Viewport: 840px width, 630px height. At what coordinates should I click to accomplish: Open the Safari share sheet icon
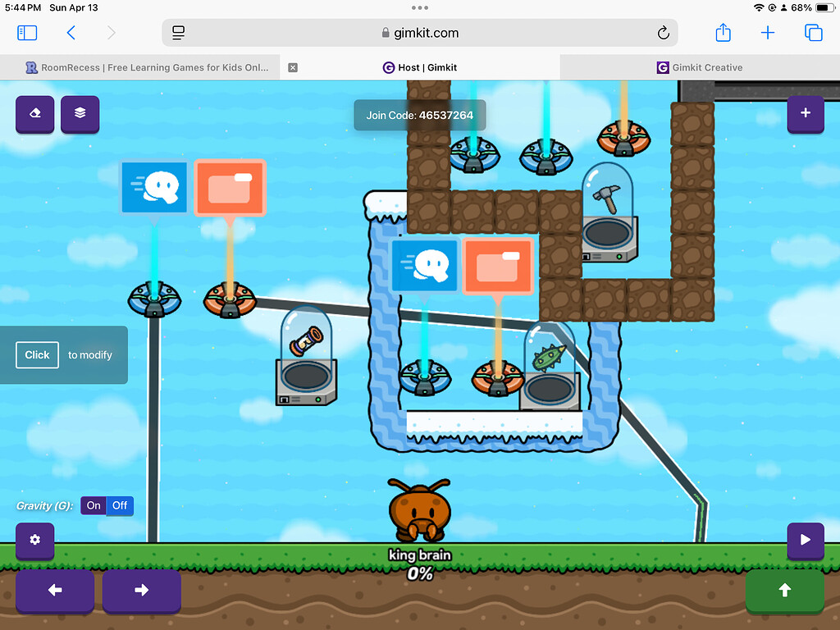click(723, 33)
